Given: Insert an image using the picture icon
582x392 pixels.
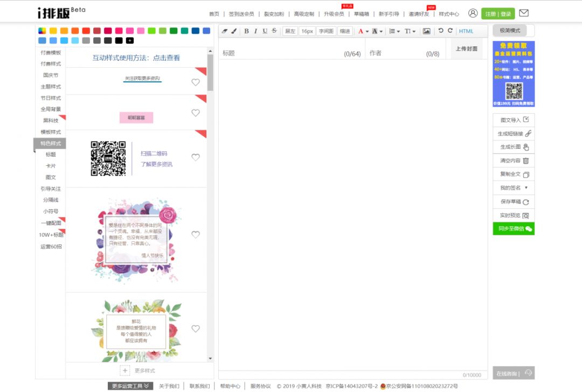Looking at the screenshot, I should 426,31.
